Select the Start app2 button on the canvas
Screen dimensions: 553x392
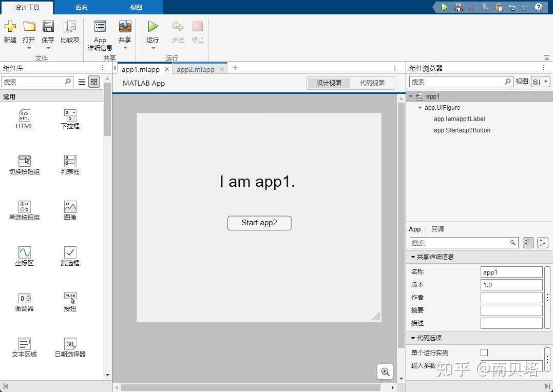click(259, 223)
